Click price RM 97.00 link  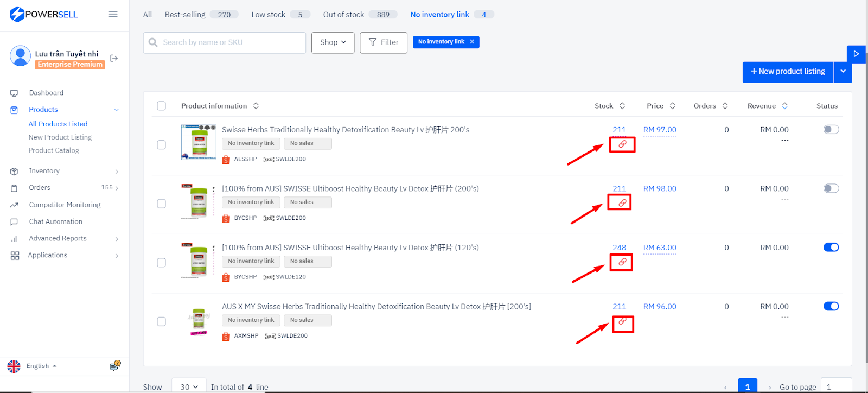pos(660,130)
